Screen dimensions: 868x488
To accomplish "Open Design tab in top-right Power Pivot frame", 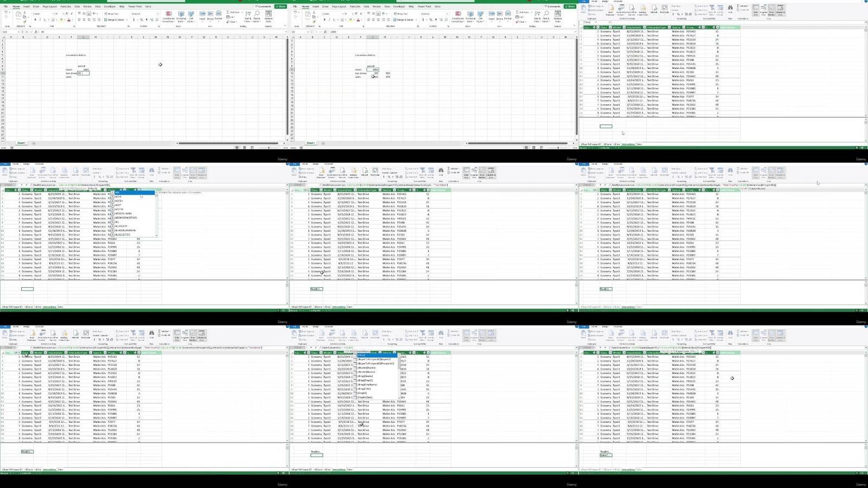I will pos(605,2).
